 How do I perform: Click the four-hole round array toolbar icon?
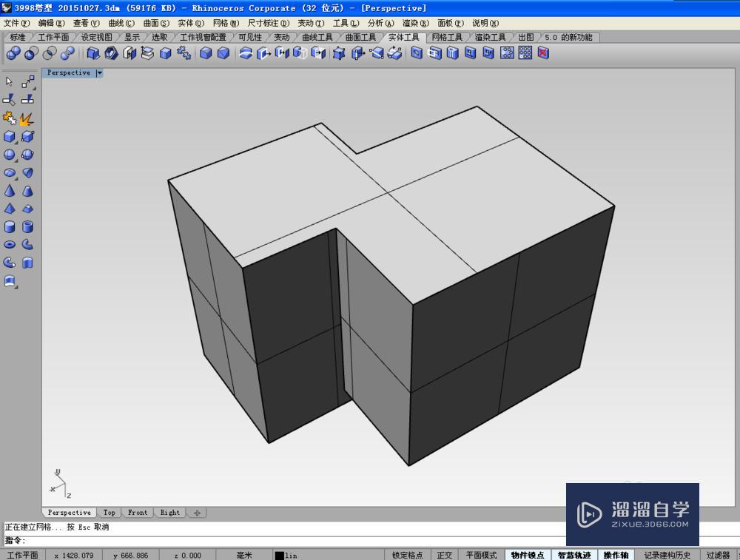(507, 53)
